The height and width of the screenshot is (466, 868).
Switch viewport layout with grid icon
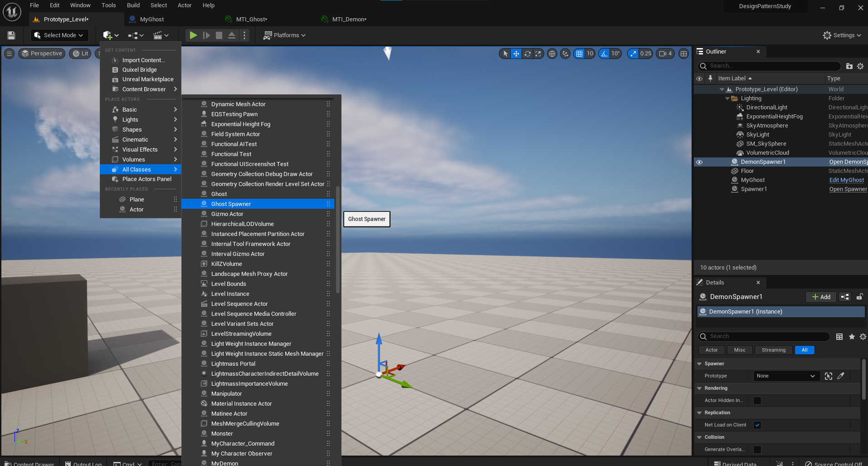pos(683,54)
